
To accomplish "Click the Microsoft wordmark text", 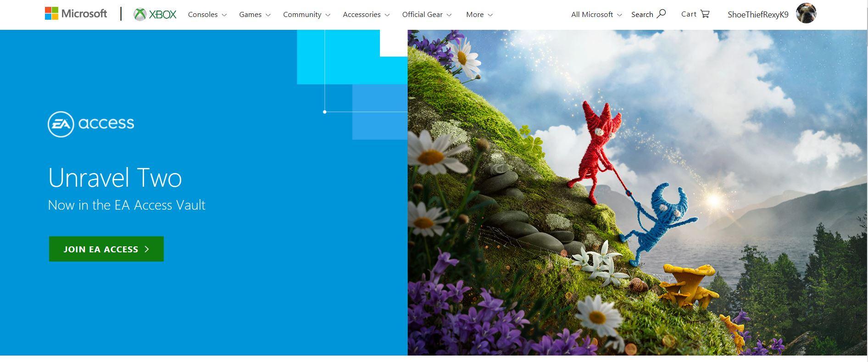I will point(84,14).
